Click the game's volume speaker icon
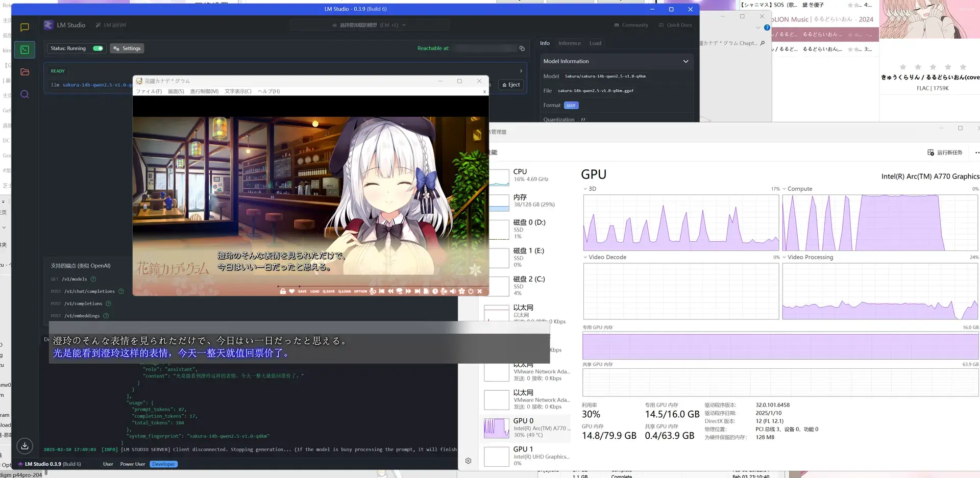This screenshot has width=980, height=478. point(453,291)
